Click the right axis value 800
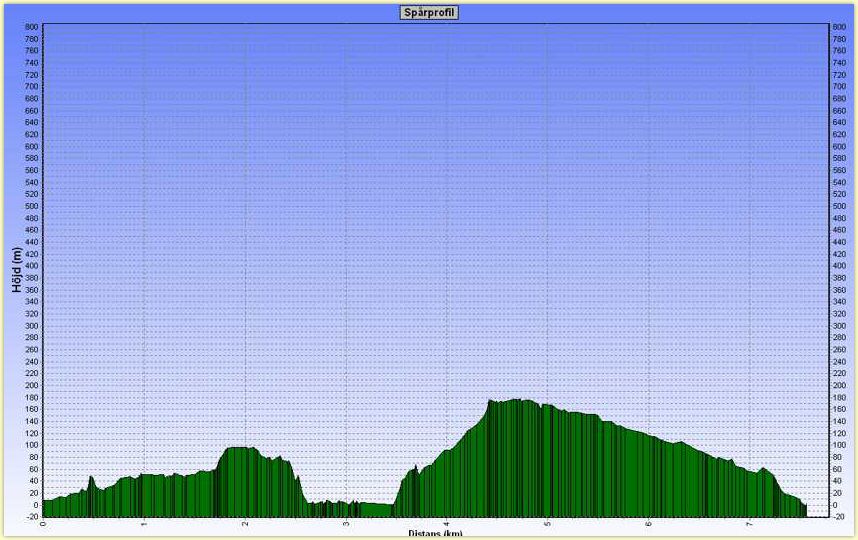The image size is (858, 540). click(839, 27)
